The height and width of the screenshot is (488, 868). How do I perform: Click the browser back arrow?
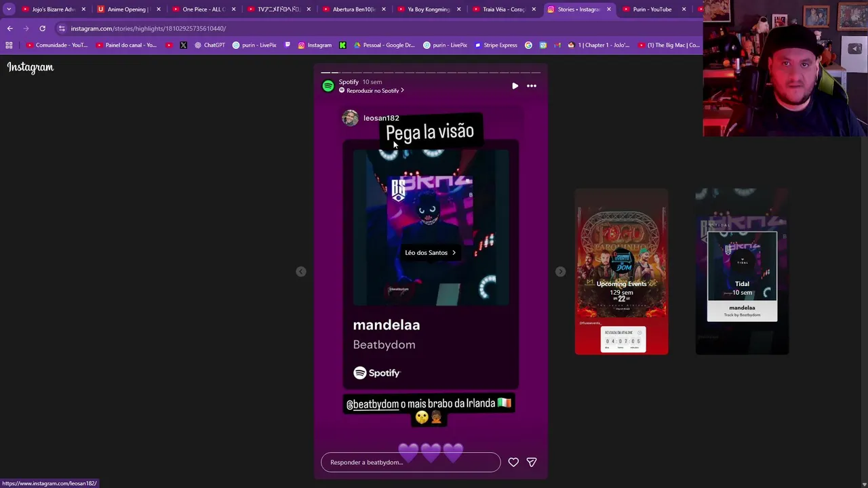tap(9, 28)
